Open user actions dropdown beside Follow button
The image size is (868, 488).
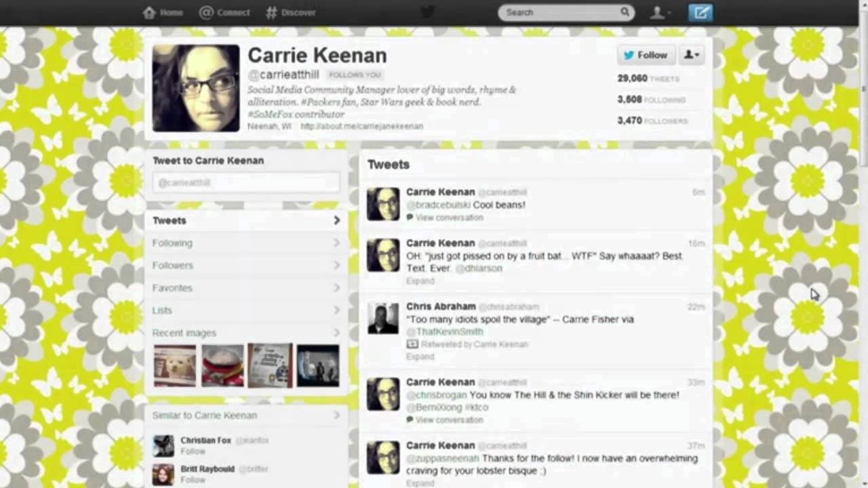[692, 55]
